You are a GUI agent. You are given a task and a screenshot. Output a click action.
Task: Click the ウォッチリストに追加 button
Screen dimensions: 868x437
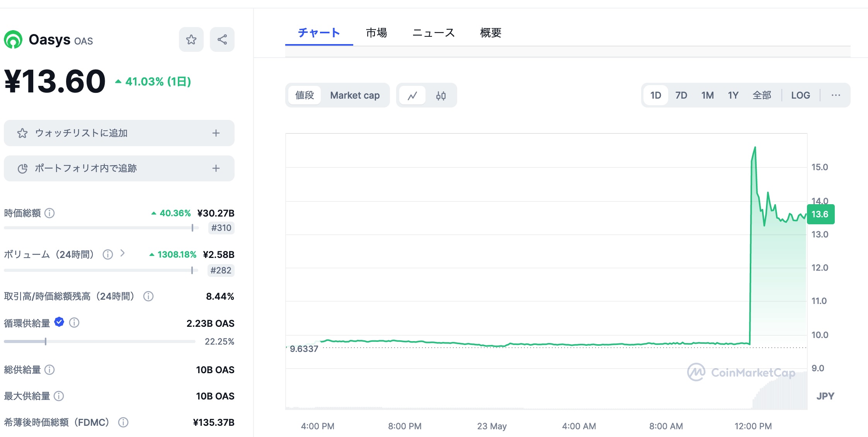tap(119, 133)
